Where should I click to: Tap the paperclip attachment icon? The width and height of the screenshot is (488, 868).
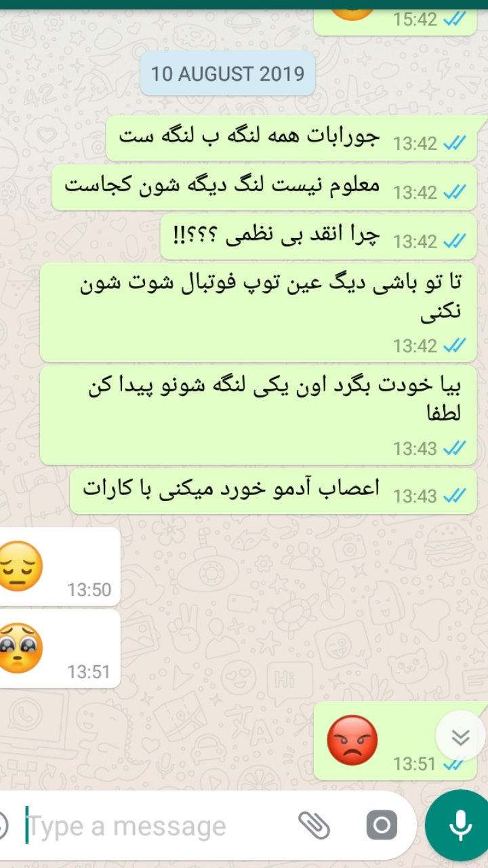point(314,825)
